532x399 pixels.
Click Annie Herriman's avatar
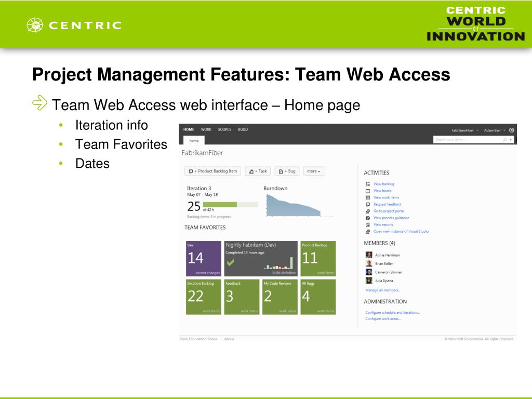click(369, 255)
